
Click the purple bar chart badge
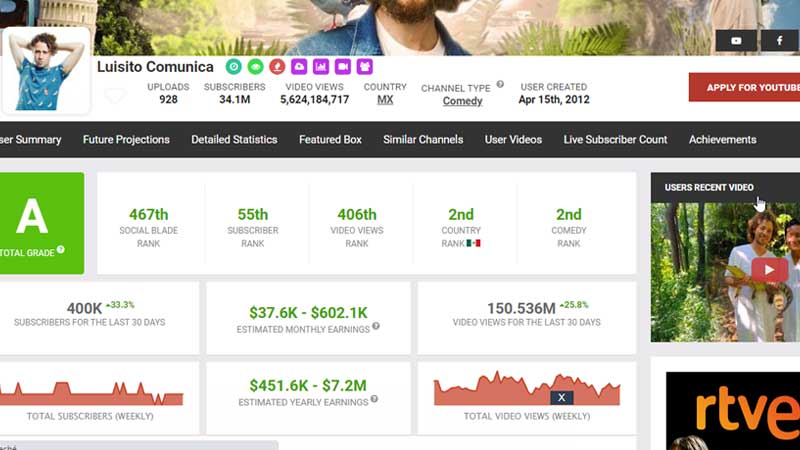(321, 67)
